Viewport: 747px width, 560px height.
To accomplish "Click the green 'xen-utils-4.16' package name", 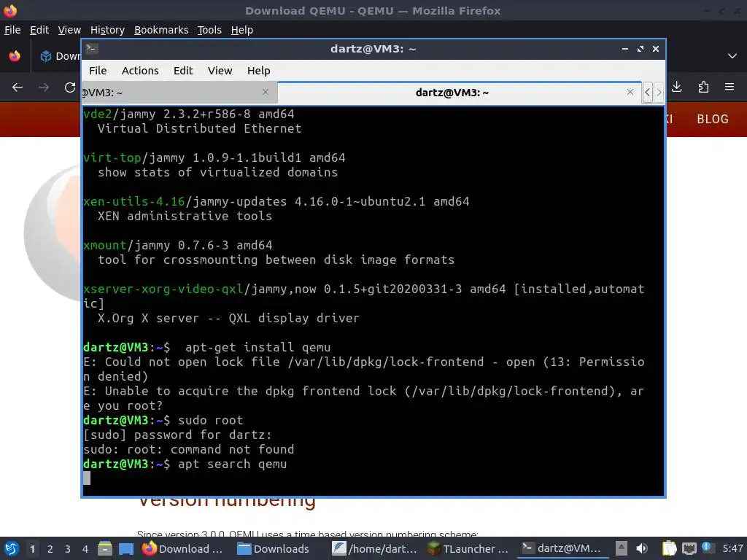I will click(x=134, y=201).
